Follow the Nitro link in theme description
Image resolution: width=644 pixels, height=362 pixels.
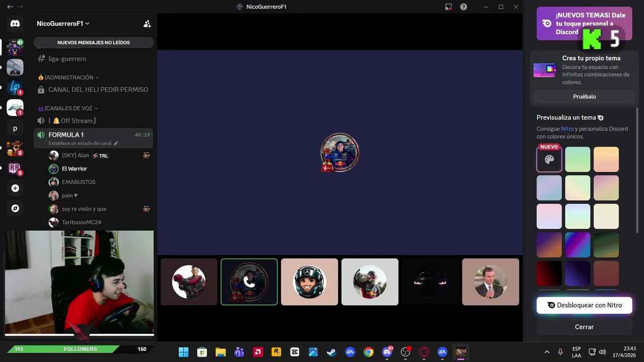(x=567, y=129)
